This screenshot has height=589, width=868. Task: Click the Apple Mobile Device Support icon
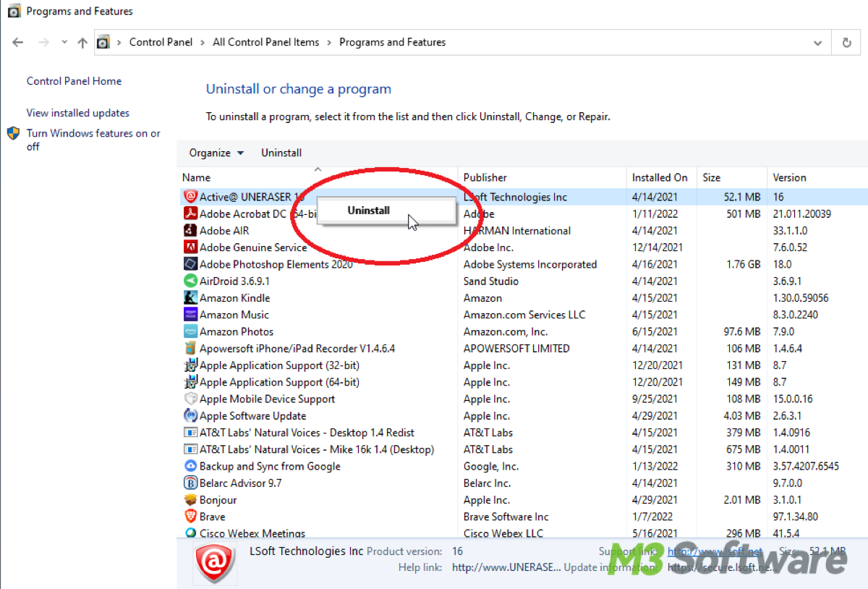pyautogui.click(x=190, y=399)
